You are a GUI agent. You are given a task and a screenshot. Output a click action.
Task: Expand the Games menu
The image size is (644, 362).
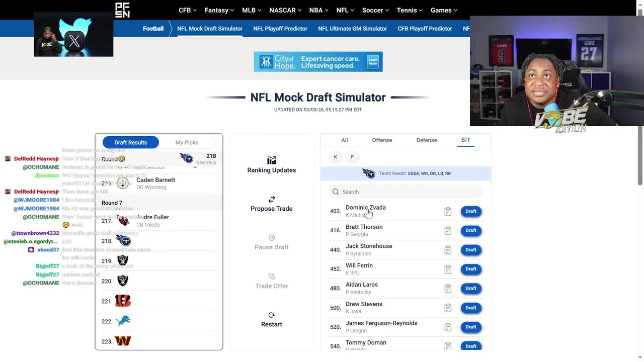(x=444, y=10)
